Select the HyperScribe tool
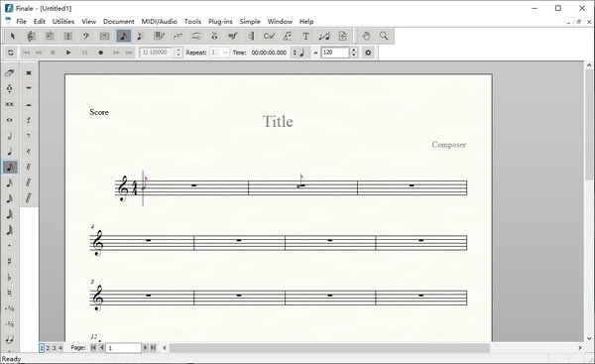The height and width of the screenshot is (364, 595). (159, 36)
